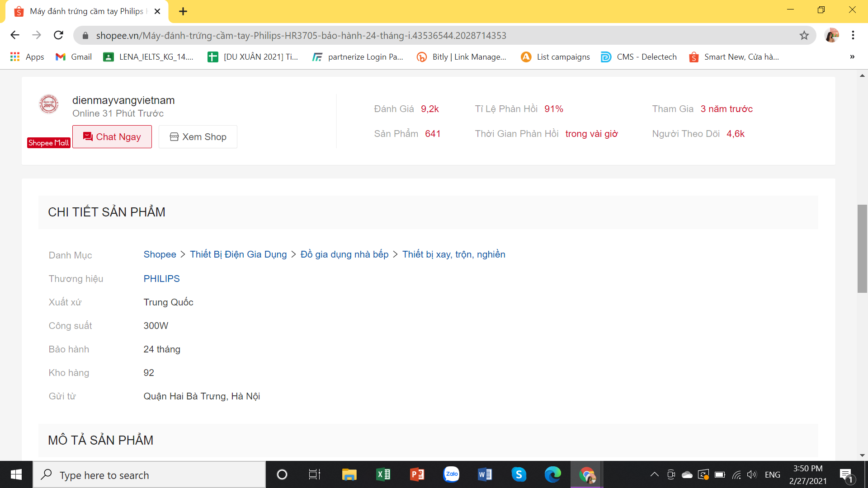Reload the Shopee page
Viewport: 868px width, 488px height.
[58, 35]
